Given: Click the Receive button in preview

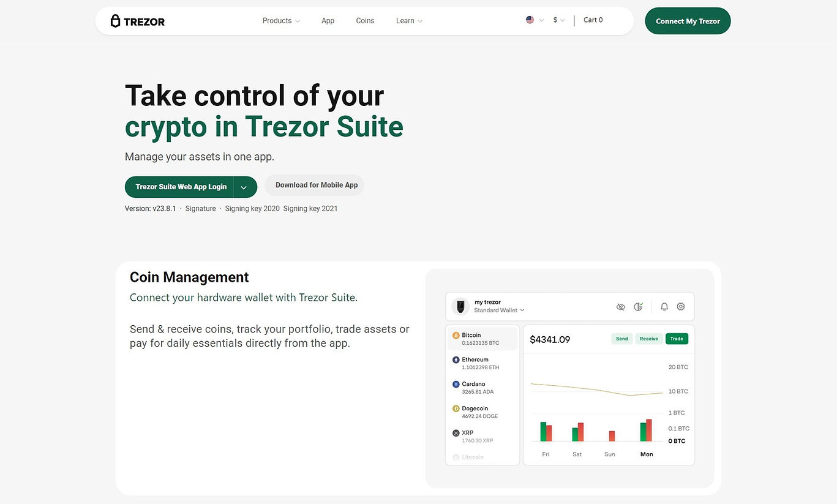Looking at the screenshot, I should coord(649,339).
